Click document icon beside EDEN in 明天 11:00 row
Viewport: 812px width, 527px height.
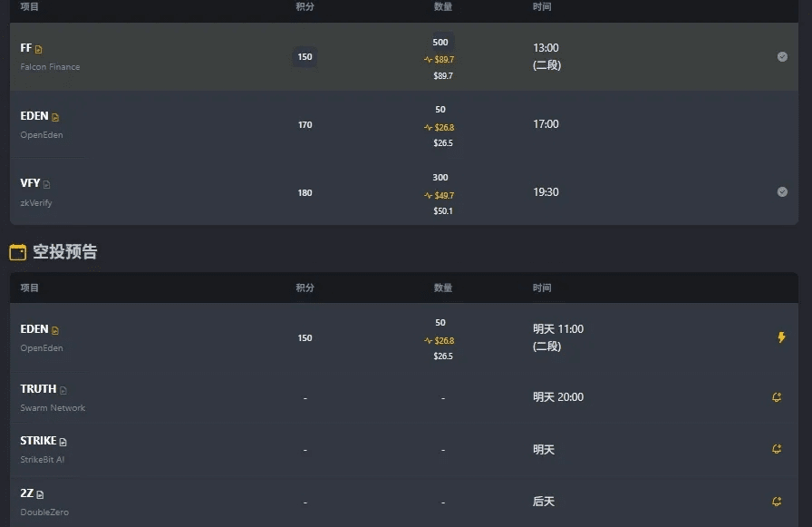tap(55, 330)
